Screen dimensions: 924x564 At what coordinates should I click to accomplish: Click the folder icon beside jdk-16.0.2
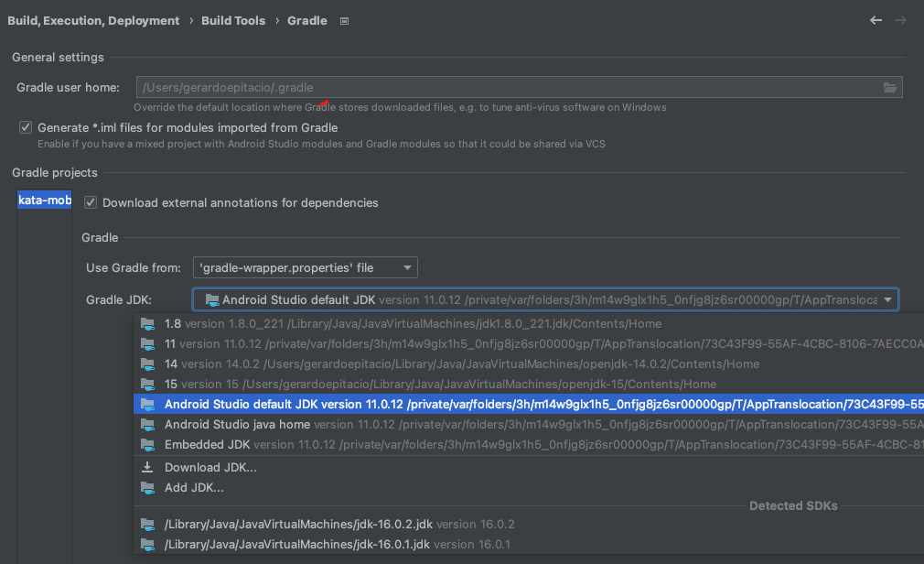(147, 525)
